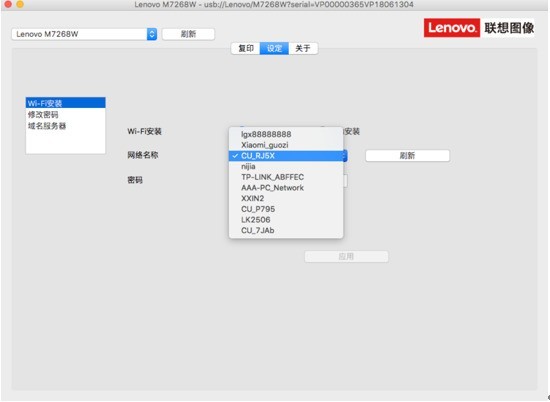The image size is (550, 402).
Task: Click 刷新 button next to network name
Action: (407, 155)
